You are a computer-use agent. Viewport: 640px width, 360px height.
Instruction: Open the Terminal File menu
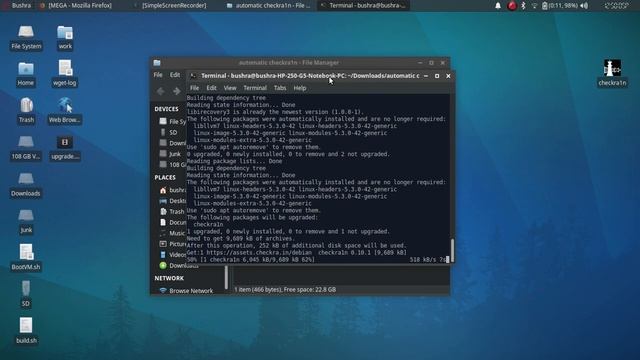pos(194,88)
